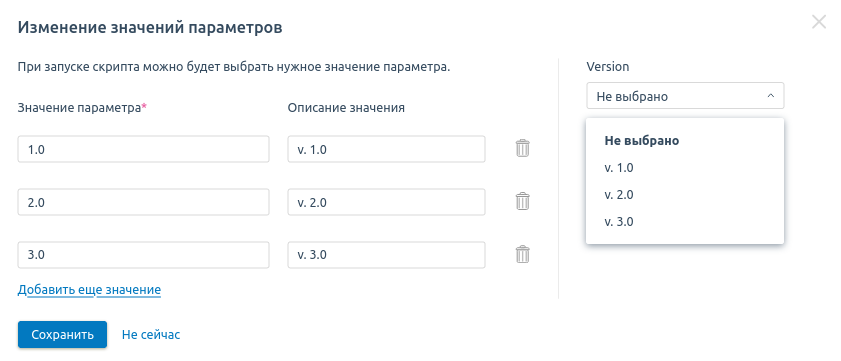Edit the description field with 'v. 1.0'
The width and height of the screenshot is (841, 361).
pyautogui.click(x=386, y=149)
